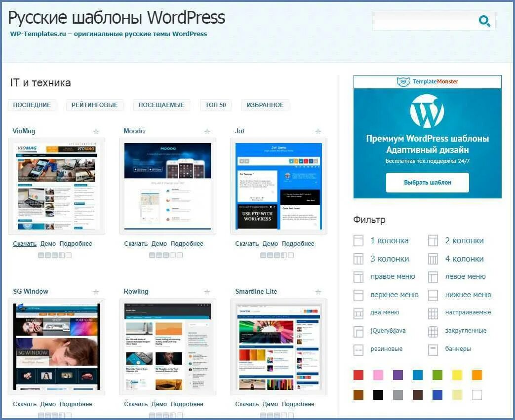Image resolution: width=515 pixels, height=420 pixels.
Task: Select the gray color swatch
Action: (x=398, y=395)
